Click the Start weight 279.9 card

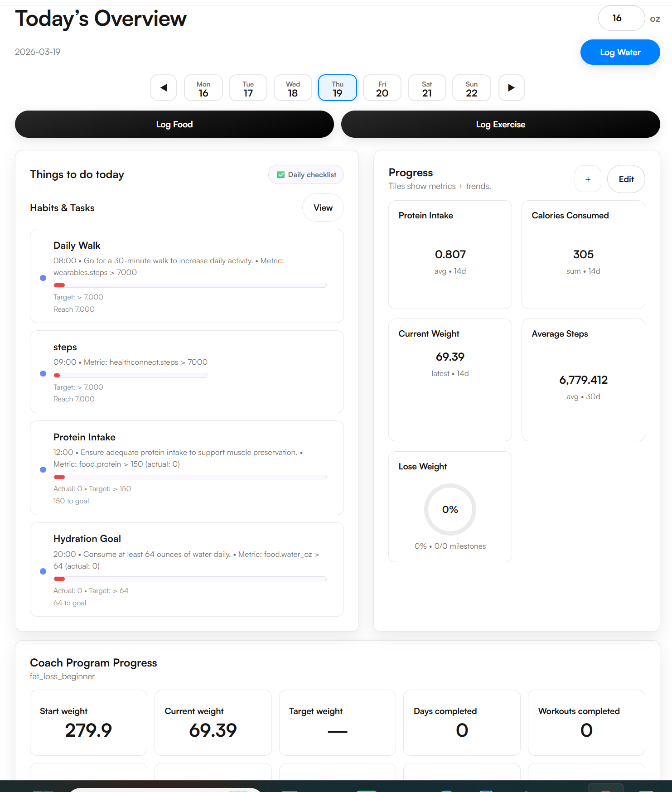(88, 723)
